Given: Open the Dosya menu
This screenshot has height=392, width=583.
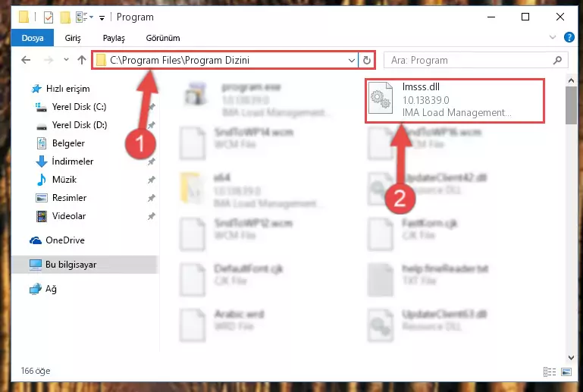Looking at the screenshot, I should pyautogui.click(x=33, y=38).
